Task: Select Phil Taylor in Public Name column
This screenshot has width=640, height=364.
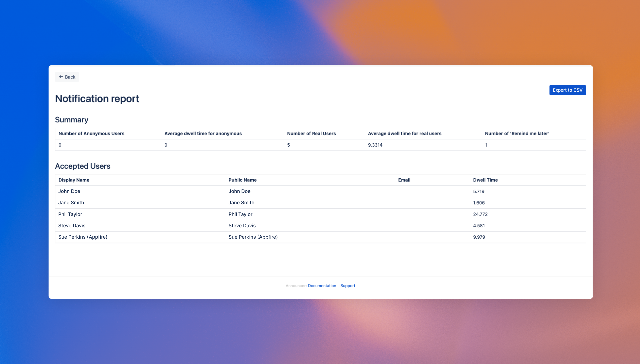Action: click(x=240, y=214)
